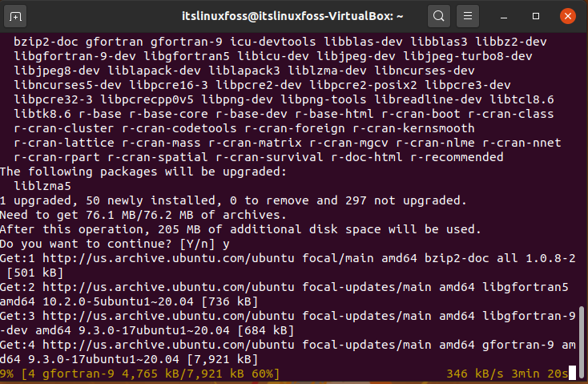Minimize the terminal window

pyautogui.click(x=504, y=17)
